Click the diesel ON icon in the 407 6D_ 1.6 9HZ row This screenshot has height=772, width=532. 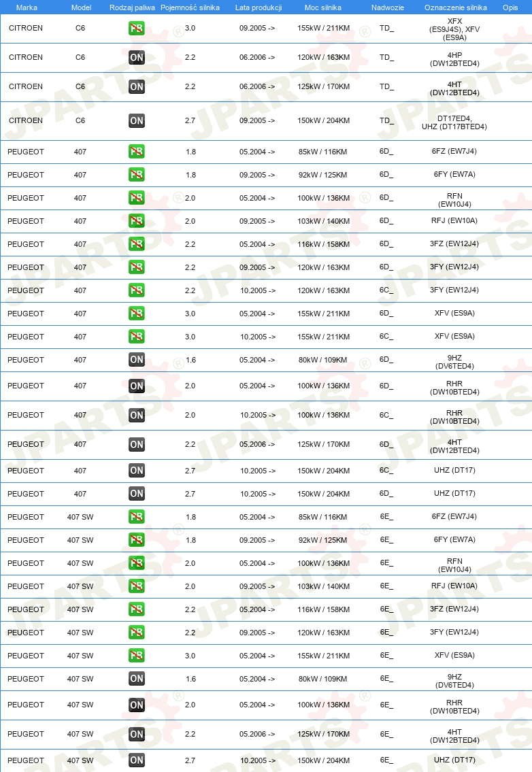tap(137, 360)
